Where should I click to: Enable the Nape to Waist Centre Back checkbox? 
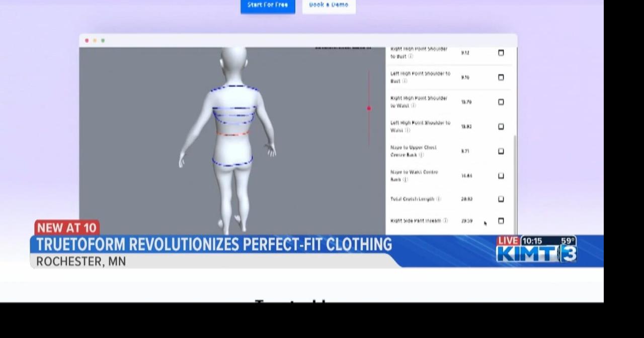[501, 176]
